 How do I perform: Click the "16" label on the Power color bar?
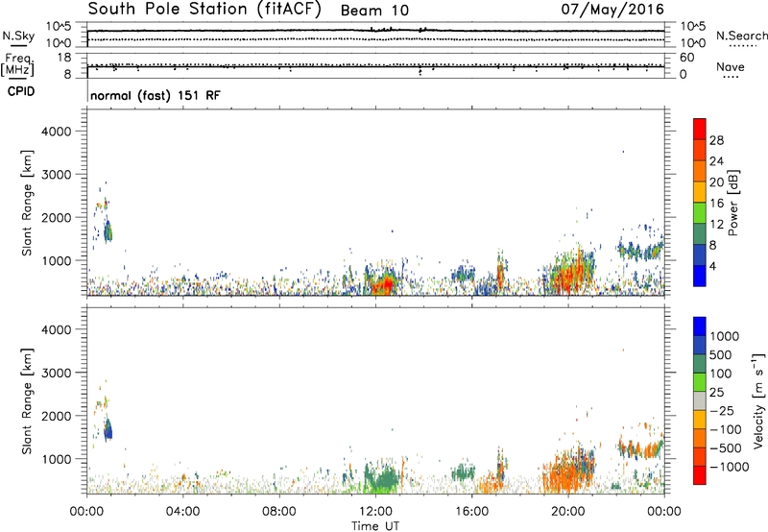716,204
